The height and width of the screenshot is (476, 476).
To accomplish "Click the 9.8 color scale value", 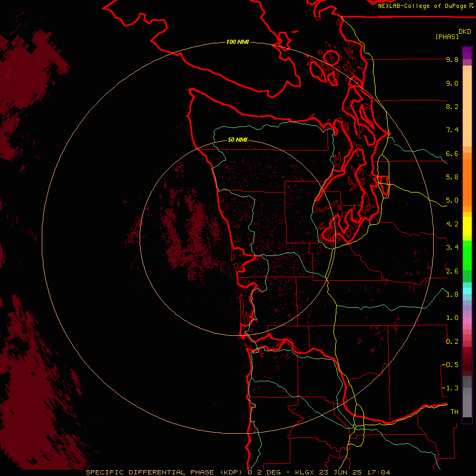I will [452, 59].
